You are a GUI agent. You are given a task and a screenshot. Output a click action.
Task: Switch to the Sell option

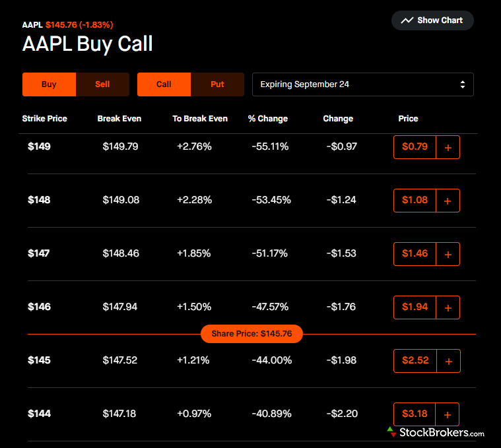point(102,84)
